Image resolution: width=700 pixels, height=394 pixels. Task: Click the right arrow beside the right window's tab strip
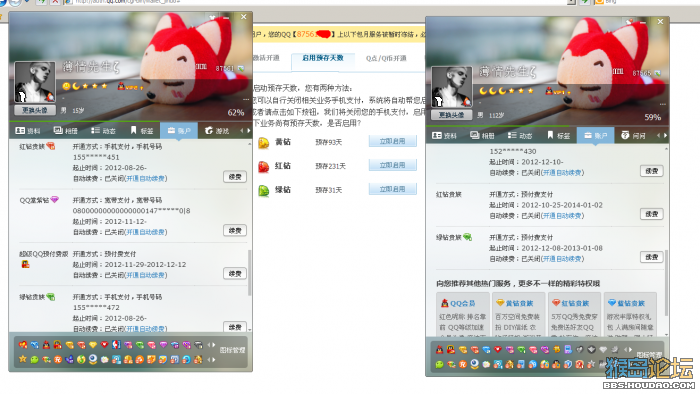(665, 135)
